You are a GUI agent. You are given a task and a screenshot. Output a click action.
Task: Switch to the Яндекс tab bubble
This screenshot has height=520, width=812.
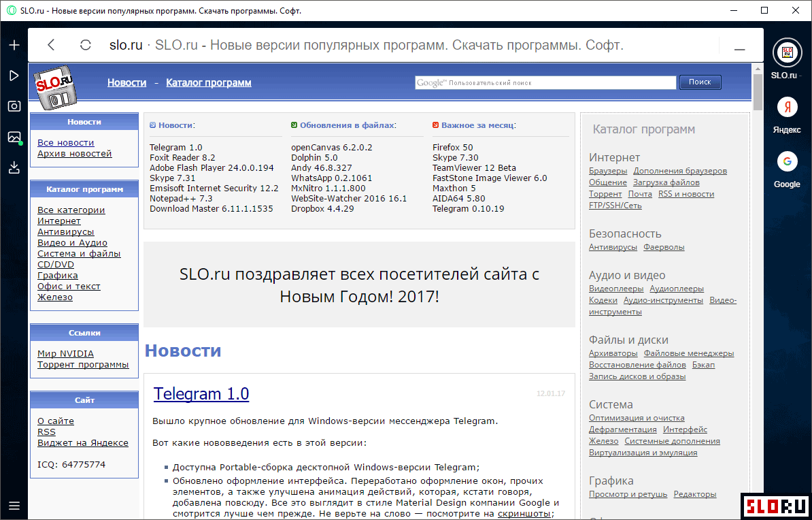coord(787,108)
